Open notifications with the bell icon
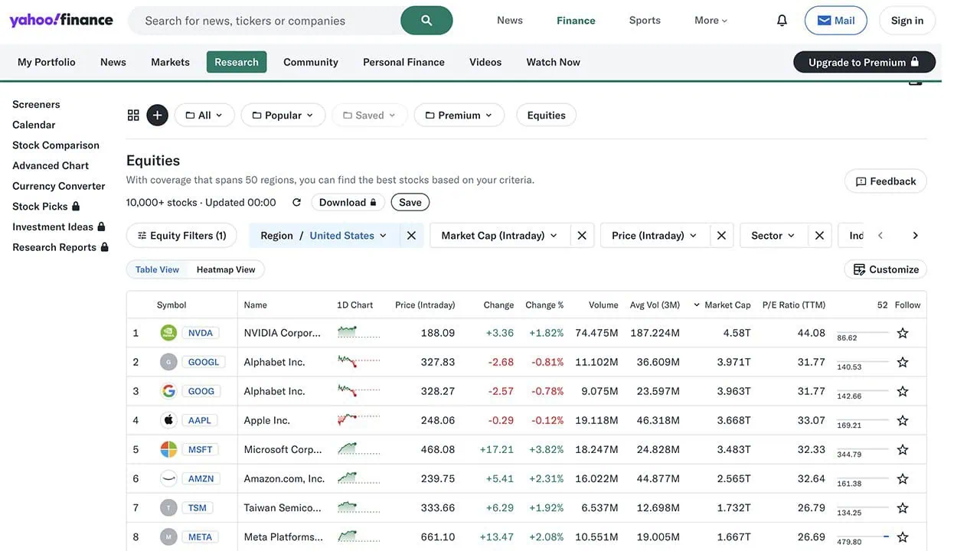This screenshot has height=551, width=980. coord(781,19)
